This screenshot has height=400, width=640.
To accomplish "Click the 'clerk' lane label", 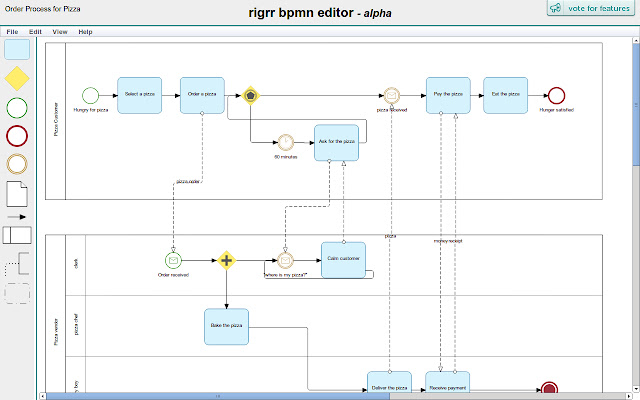I will [76, 264].
